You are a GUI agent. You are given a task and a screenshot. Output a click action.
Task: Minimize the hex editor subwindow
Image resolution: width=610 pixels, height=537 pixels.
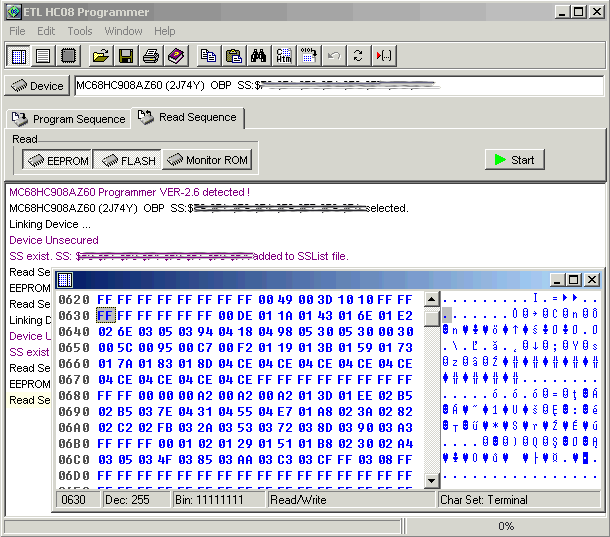[557, 279]
